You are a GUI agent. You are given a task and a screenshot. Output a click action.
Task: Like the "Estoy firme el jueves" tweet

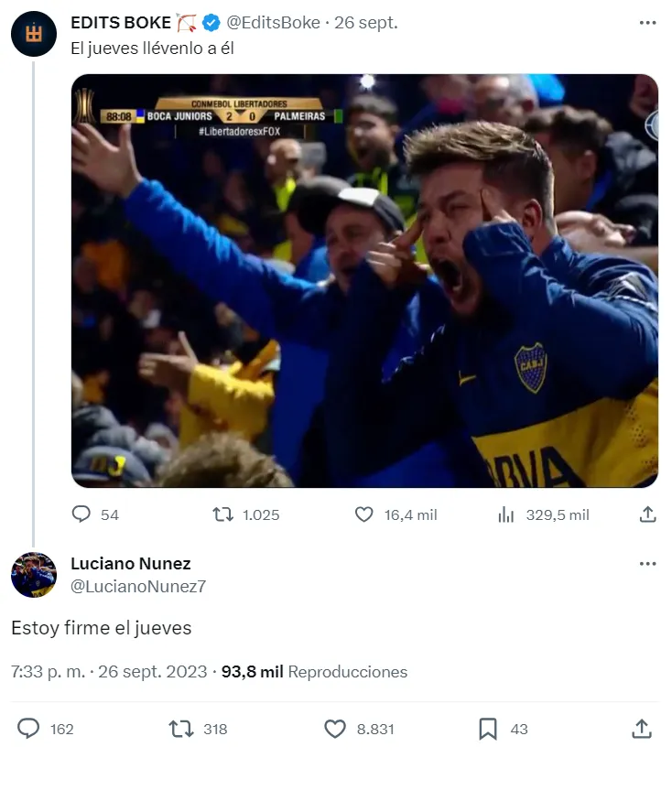[x=336, y=729]
